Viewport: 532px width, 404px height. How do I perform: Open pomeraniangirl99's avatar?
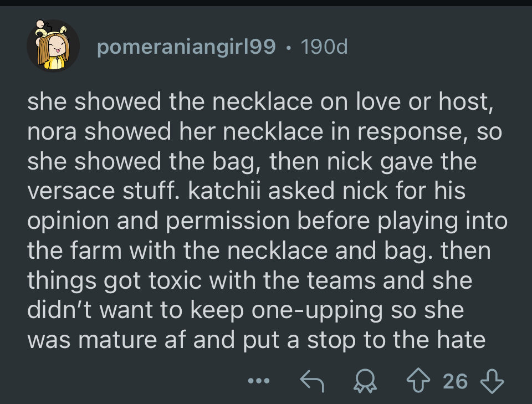53,47
